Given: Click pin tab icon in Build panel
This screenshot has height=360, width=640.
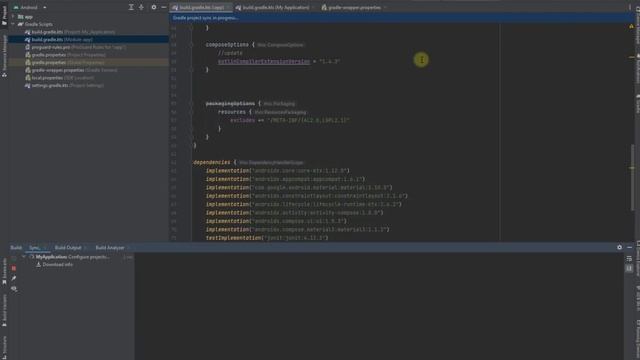Looking at the screenshot, I should pyautogui.click(x=14, y=278).
